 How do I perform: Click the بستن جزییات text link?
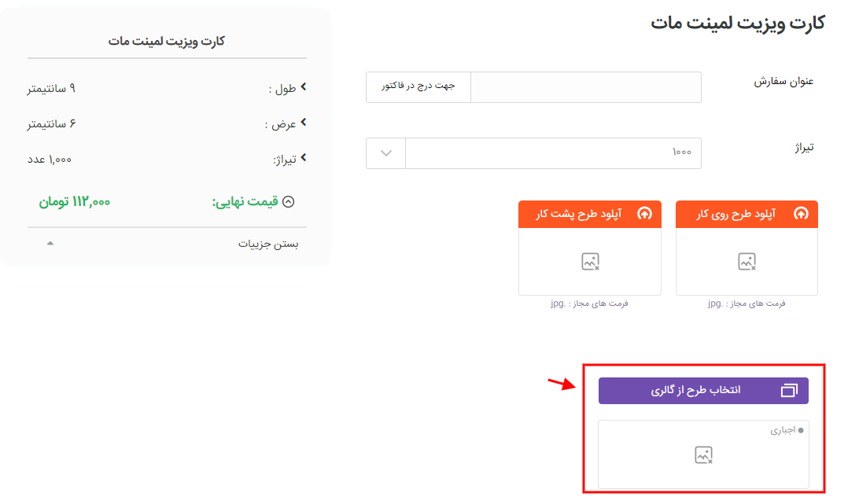click(x=268, y=244)
